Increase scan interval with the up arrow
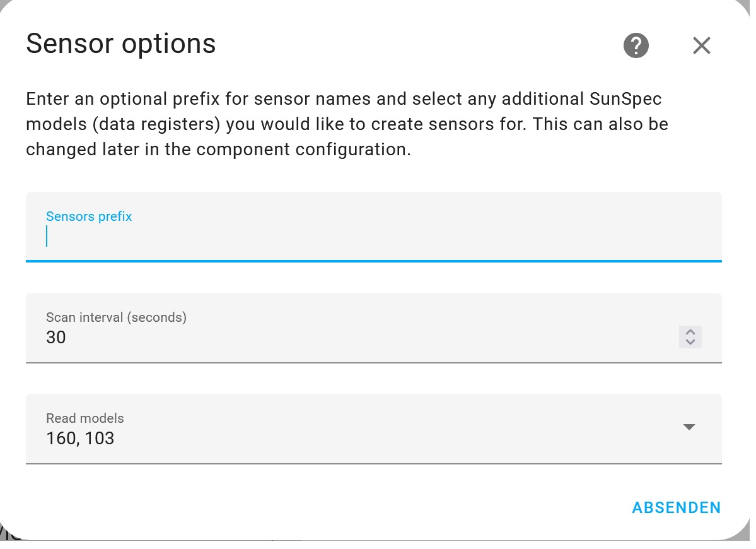This screenshot has width=756, height=549. (690, 332)
